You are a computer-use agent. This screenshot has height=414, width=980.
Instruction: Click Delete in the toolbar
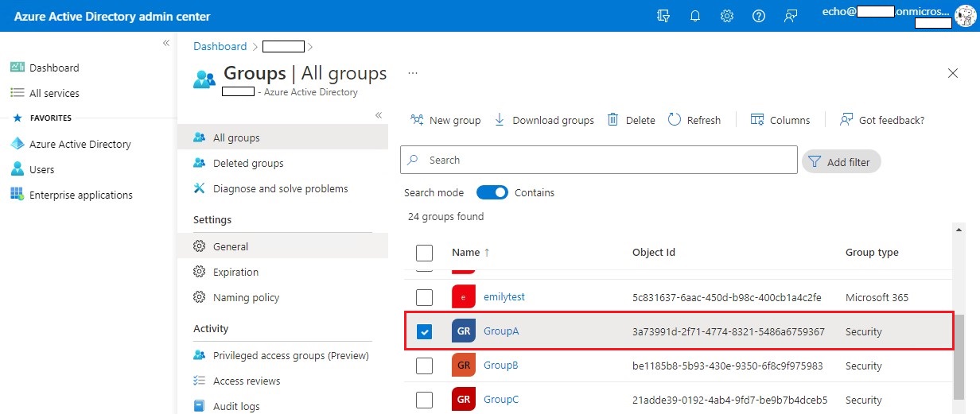tap(631, 120)
